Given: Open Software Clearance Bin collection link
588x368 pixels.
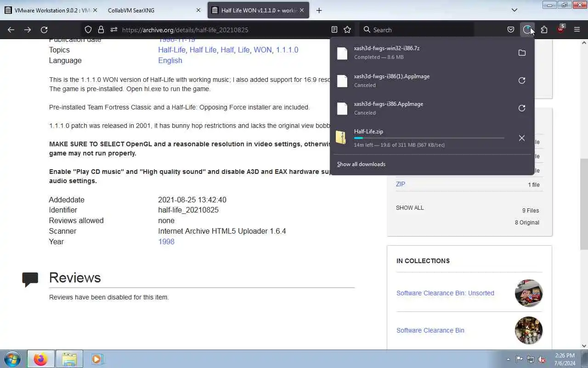Looking at the screenshot, I should [430, 330].
